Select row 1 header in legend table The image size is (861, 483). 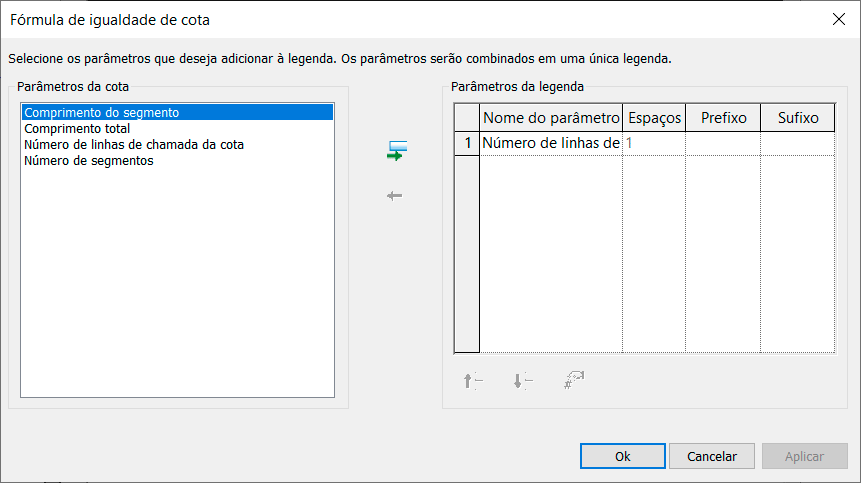point(467,143)
